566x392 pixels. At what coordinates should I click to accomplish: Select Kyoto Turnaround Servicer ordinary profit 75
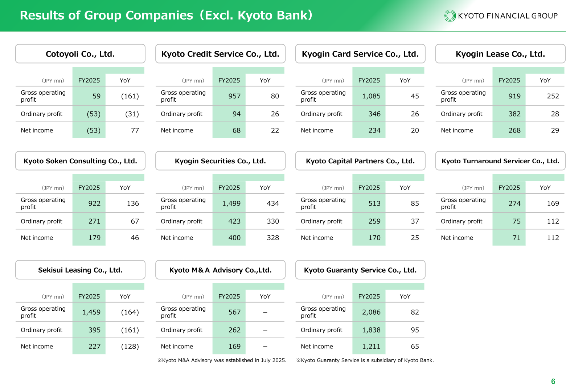point(517,221)
